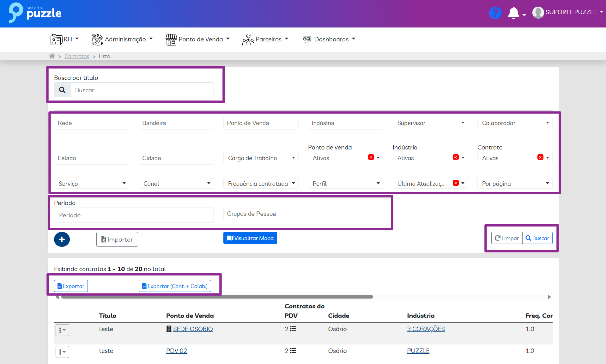
Task: Open the 3 CORAÇÕES industry link
Action: pyautogui.click(x=426, y=329)
